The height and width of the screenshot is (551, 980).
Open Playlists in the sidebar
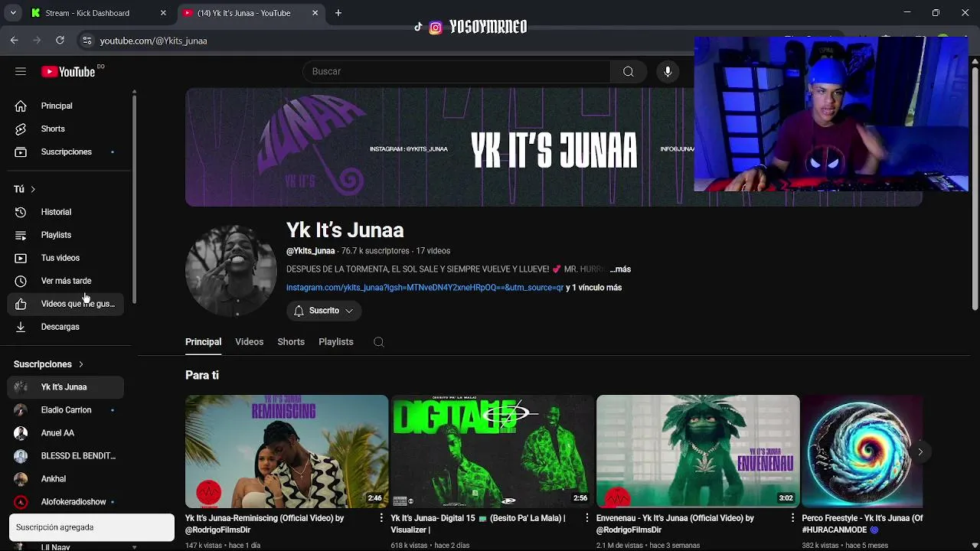(66, 235)
